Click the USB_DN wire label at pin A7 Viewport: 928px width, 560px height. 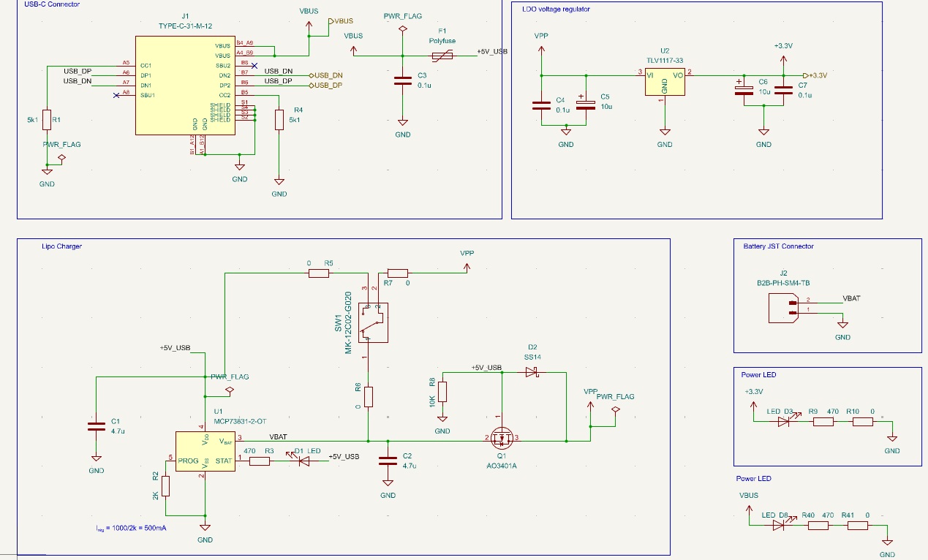[x=78, y=81]
